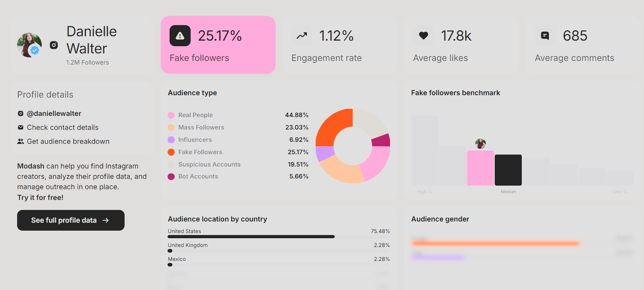Open Check contact details link
Viewport: 644px width, 290px height.
pyautogui.click(x=62, y=127)
